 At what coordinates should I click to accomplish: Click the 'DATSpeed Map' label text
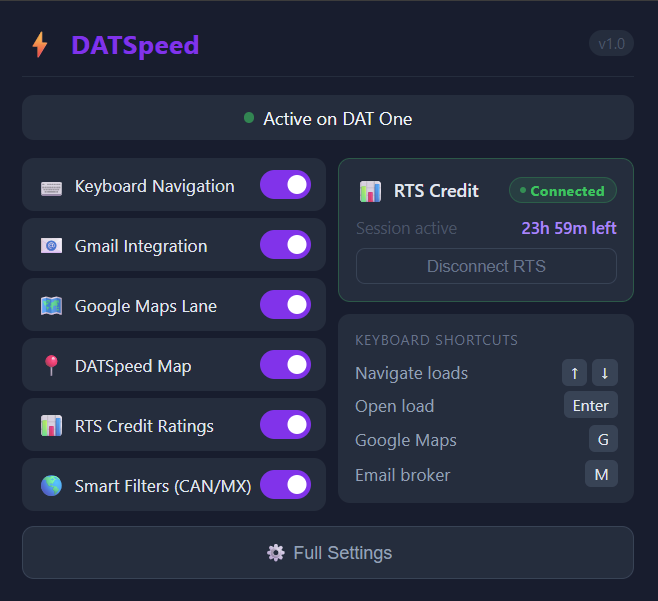coord(133,366)
